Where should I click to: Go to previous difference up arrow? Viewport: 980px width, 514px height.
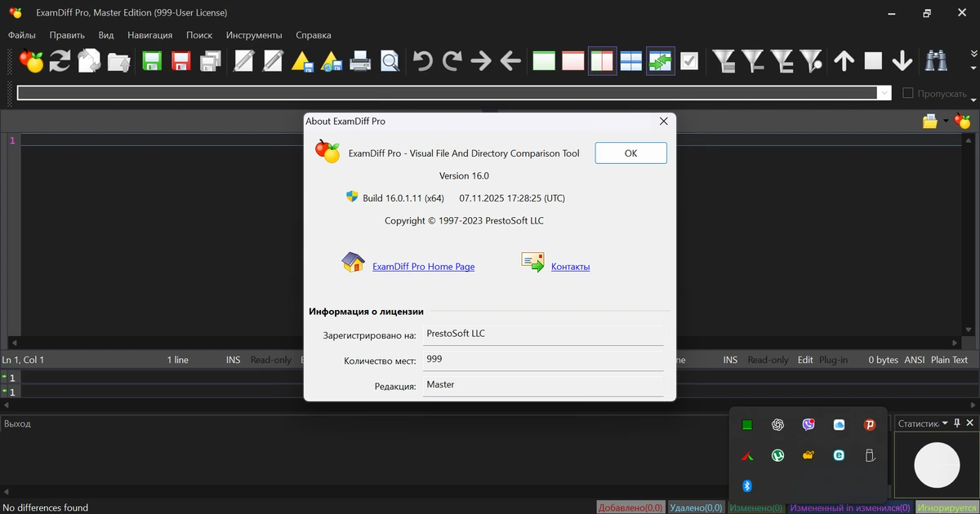[x=844, y=61]
